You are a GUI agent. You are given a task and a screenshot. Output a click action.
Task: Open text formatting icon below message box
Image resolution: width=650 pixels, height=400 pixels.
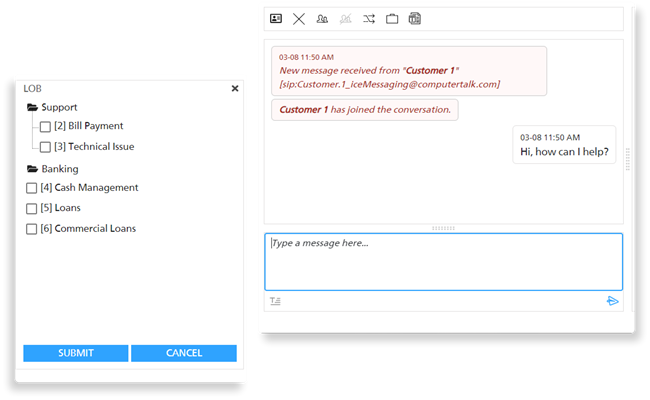[275, 301]
